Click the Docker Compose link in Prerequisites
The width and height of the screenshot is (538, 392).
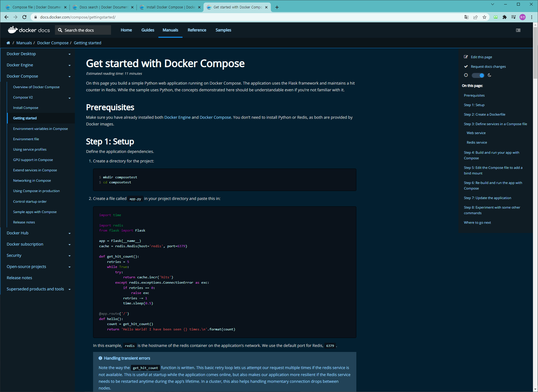click(x=215, y=117)
